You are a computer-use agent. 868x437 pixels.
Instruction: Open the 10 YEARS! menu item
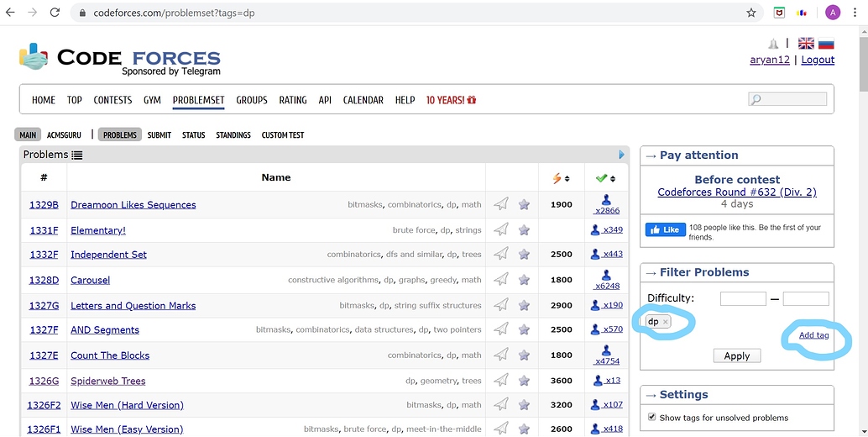[451, 100]
